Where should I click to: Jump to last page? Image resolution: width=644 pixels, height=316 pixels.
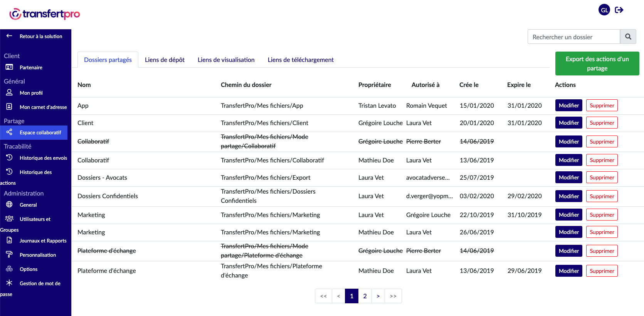tap(393, 296)
